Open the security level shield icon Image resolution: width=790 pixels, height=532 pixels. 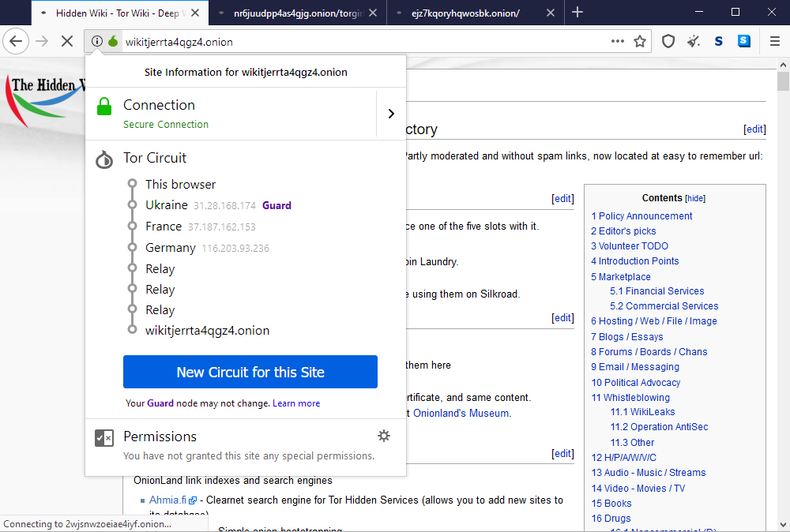click(668, 41)
